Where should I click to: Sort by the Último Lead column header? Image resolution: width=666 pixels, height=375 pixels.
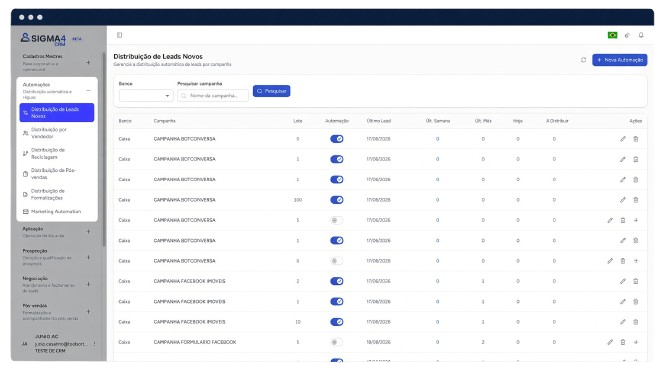tap(378, 121)
